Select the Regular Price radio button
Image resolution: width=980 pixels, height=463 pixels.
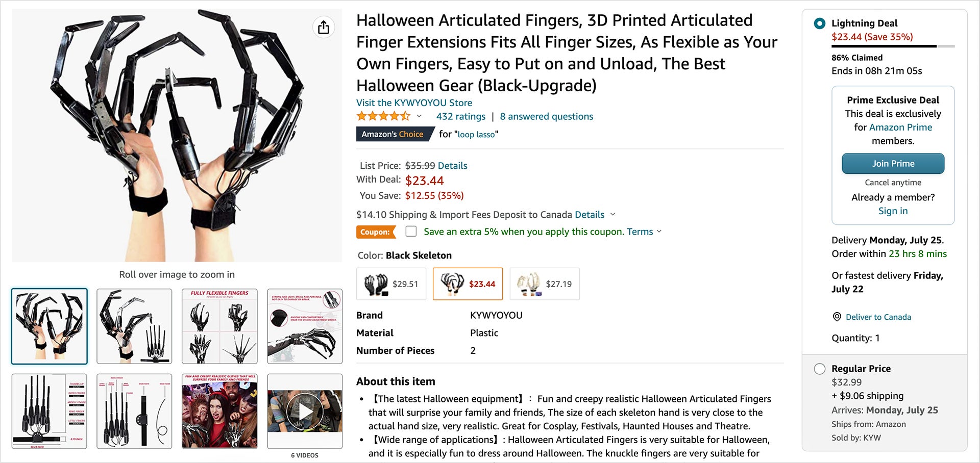tap(820, 368)
